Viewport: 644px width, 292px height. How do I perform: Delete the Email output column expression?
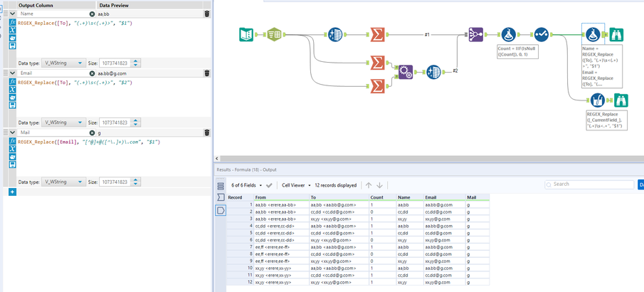coord(206,73)
